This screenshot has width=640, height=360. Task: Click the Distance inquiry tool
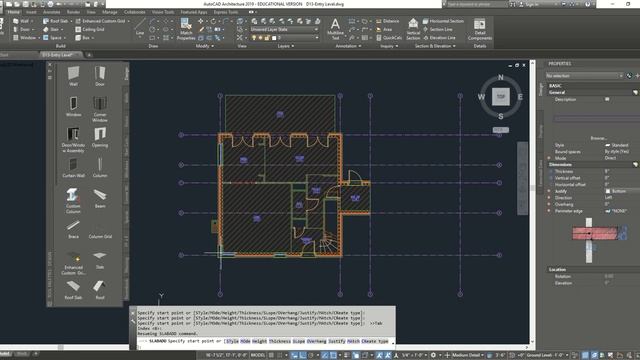(x=387, y=21)
